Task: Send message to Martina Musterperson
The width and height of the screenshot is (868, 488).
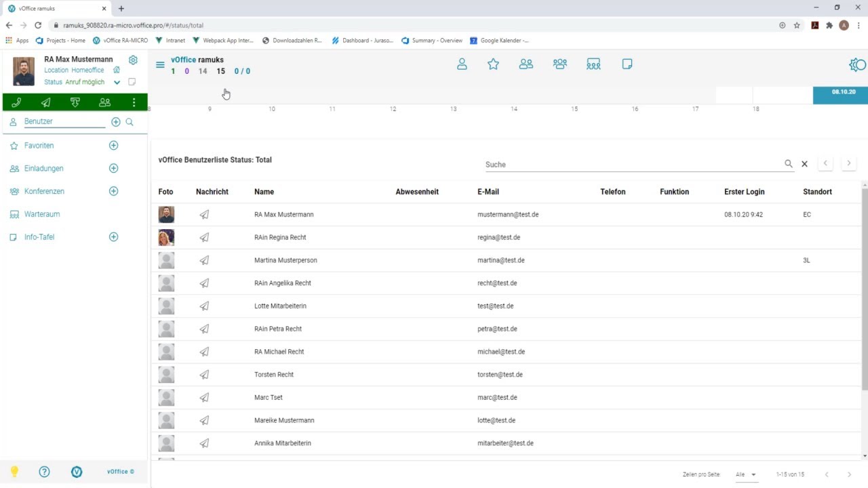Action: coord(204,260)
